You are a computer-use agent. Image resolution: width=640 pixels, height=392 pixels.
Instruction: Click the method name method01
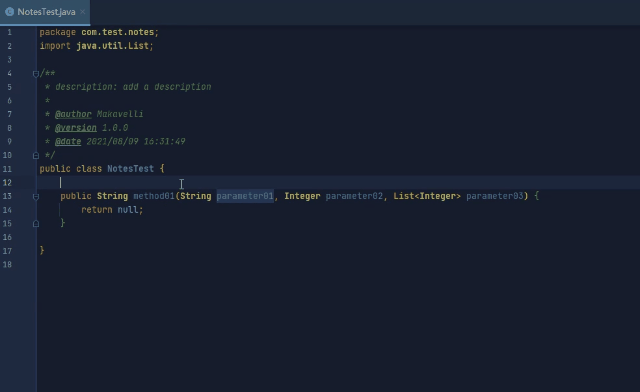pyautogui.click(x=154, y=196)
